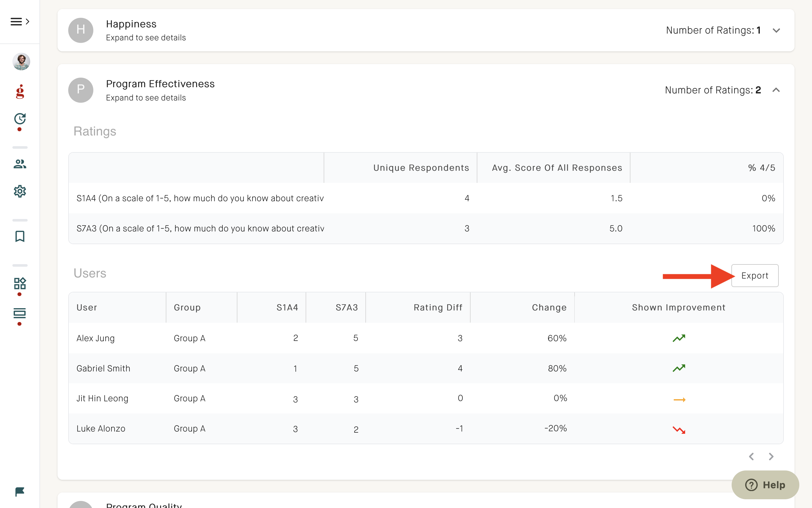This screenshot has height=508, width=812.
Task: Click the flag icon at sidebar bottom
Action: click(x=20, y=492)
